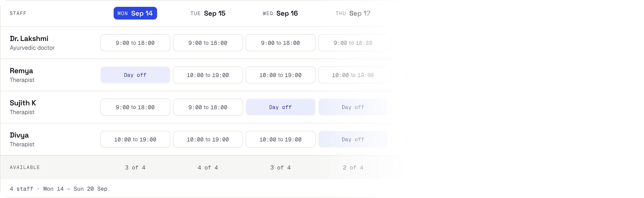Open Divya's Tuesday Sep 15 shift
Image resolution: width=644 pixels, height=198 pixels.
(x=208, y=139)
